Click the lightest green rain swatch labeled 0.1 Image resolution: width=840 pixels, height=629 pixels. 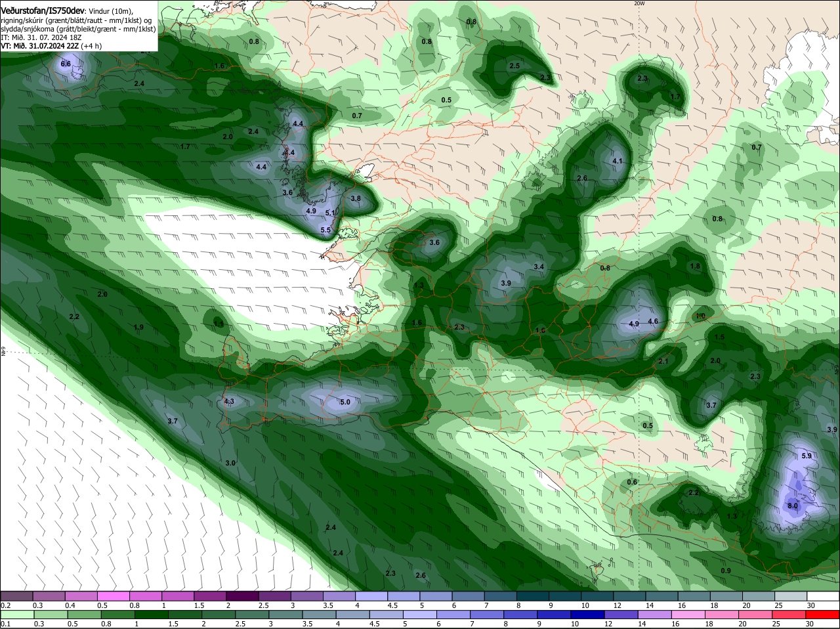[16, 615]
